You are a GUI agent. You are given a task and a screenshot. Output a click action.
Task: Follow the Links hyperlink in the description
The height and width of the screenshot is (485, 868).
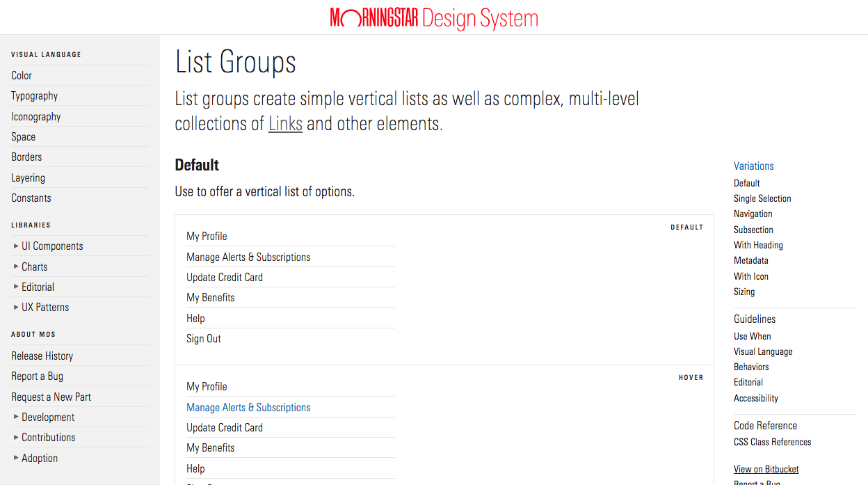point(285,124)
